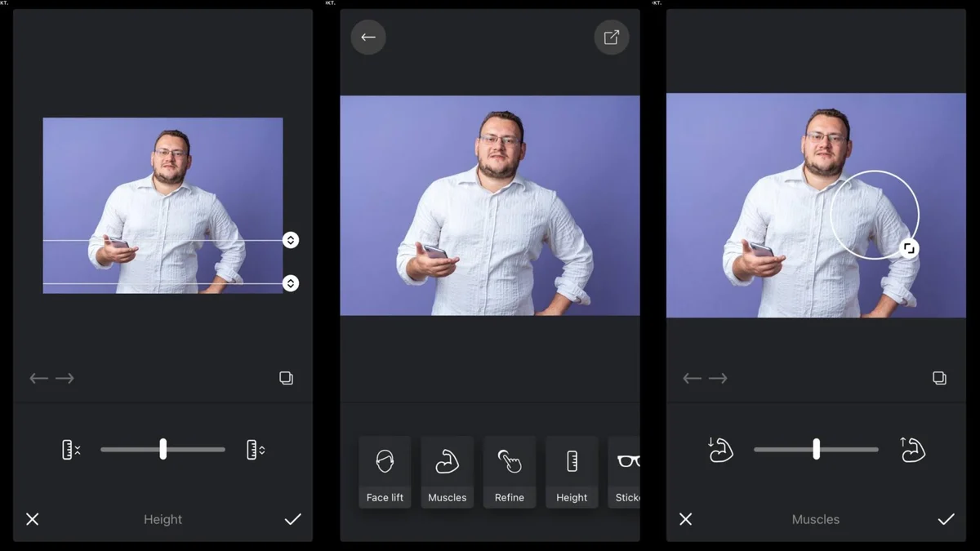Screen dimensions: 980x551
Task: Toggle compare original on Height screen
Action: point(286,378)
